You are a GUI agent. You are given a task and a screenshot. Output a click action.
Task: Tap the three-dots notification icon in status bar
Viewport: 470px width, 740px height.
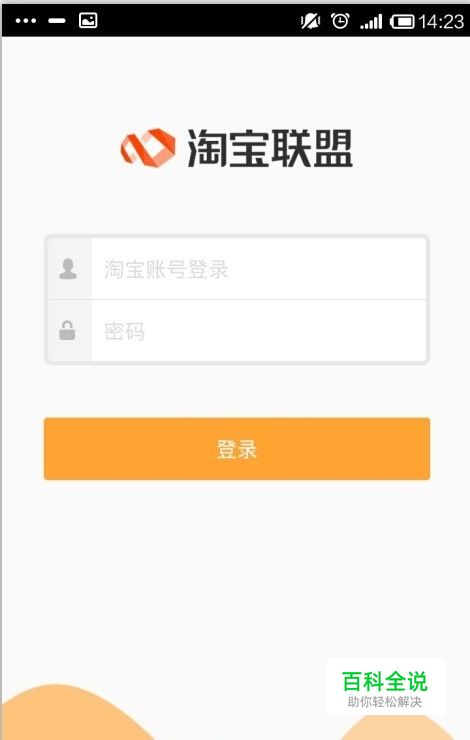click(x=25, y=21)
